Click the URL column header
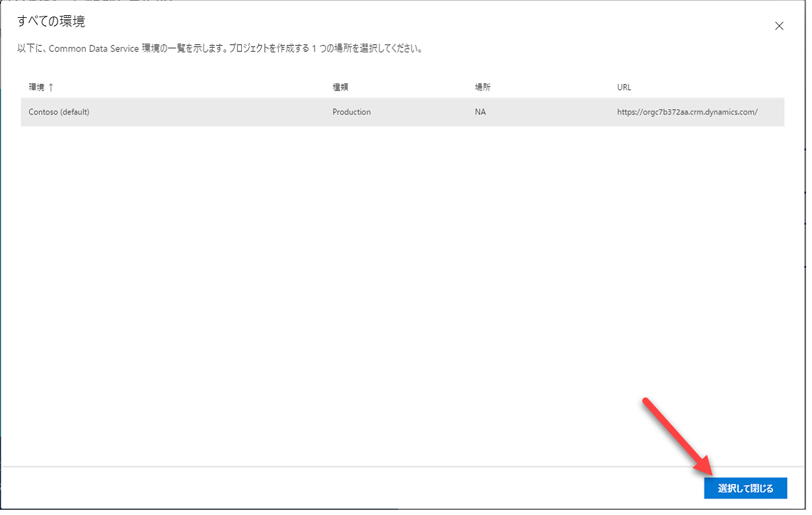Image resolution: width=812 pixels, height=515 pixels. coord(622,87)
